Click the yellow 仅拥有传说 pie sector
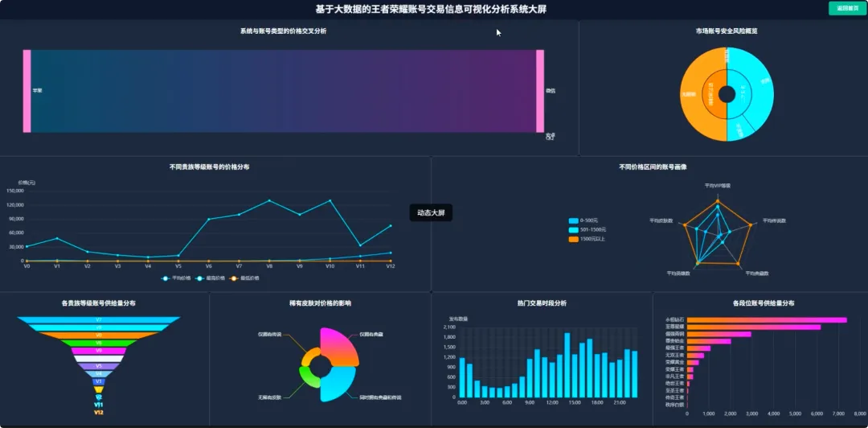The height and width of the screenshot is (428, 868). pos(309,356)
